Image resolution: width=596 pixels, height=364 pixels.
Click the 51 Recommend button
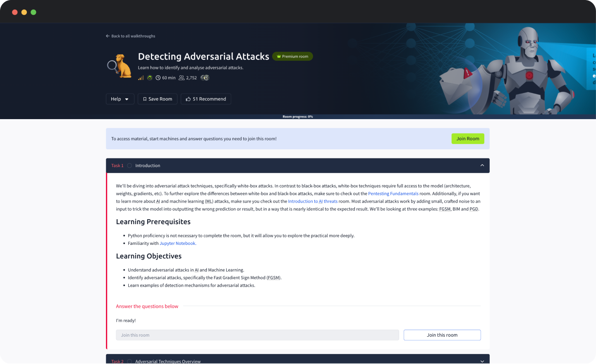pyautogui.click(x=206, y=99)
